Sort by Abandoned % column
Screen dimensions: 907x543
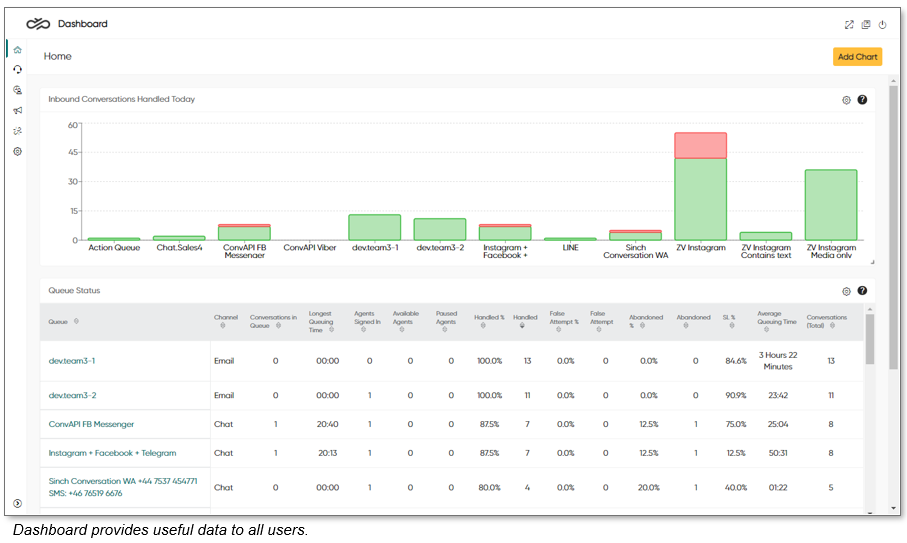642,326
